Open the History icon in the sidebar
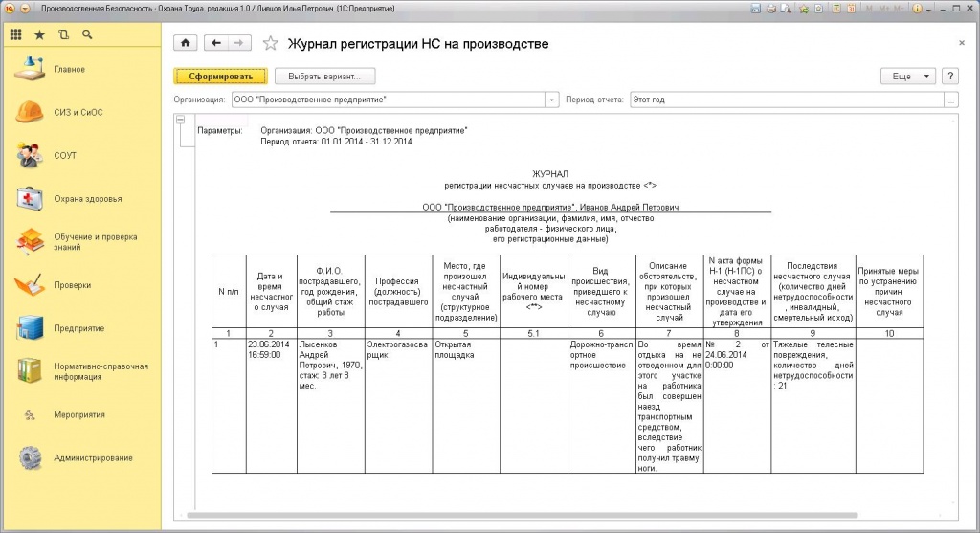Image resolution: width=980 pixels, height=533 pixels. (63, 35)
